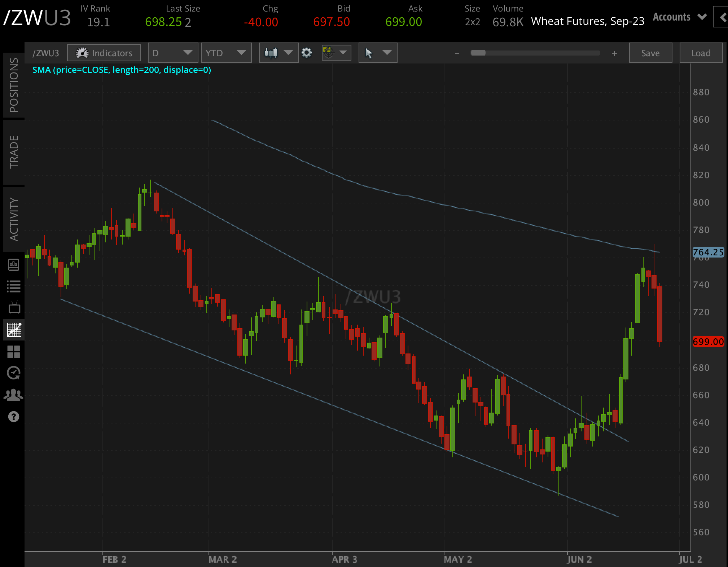Switch to the TRADE tab
Image resolution: width=728 pixels, height=567 pixels.
(14, 152)
